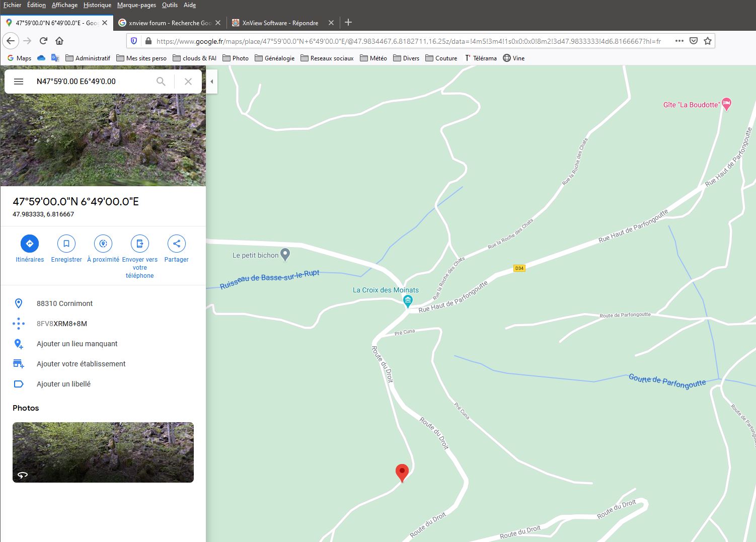
Task: Open the Google Maps hamburger menu
Action: (19, 82)
